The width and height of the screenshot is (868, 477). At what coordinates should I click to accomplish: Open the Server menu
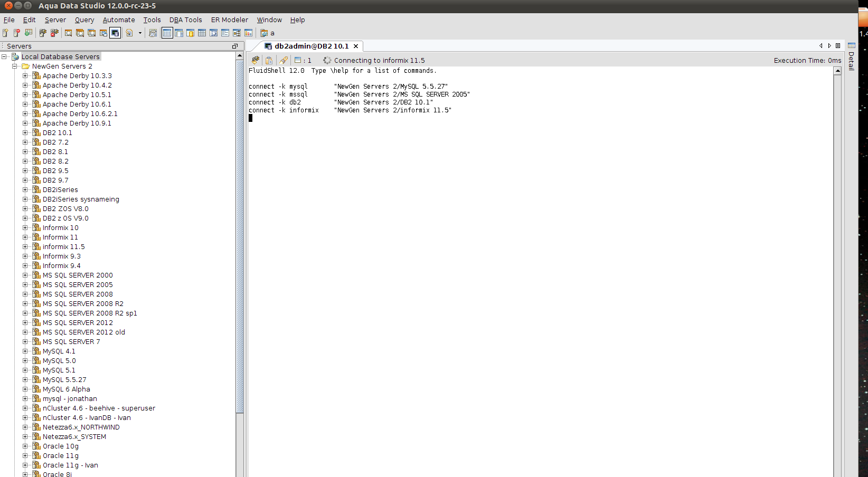[x=55, y=20]
